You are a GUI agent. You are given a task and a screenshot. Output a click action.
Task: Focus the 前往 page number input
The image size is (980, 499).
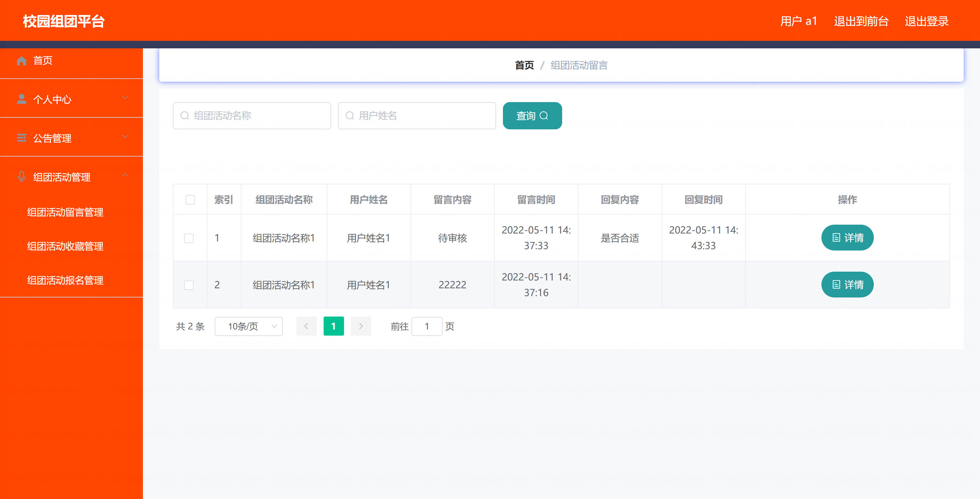(427, 326)
